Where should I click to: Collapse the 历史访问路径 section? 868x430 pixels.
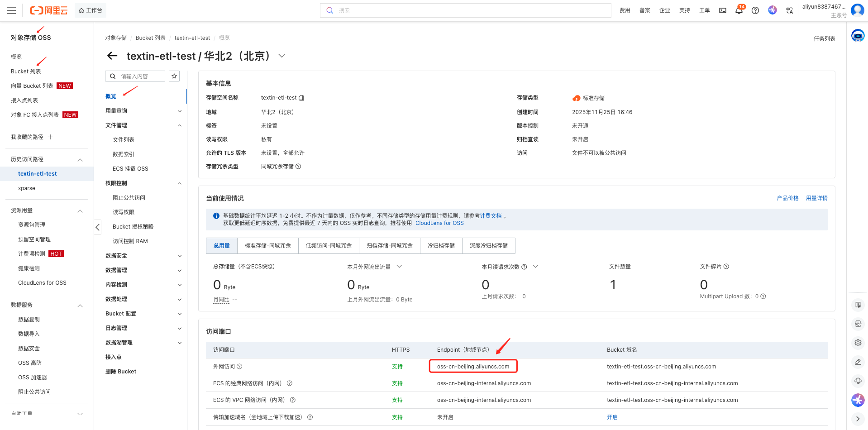(80, 159)
